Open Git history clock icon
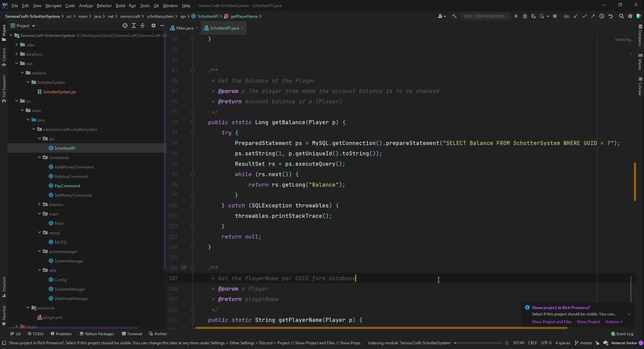 (602, 16)
